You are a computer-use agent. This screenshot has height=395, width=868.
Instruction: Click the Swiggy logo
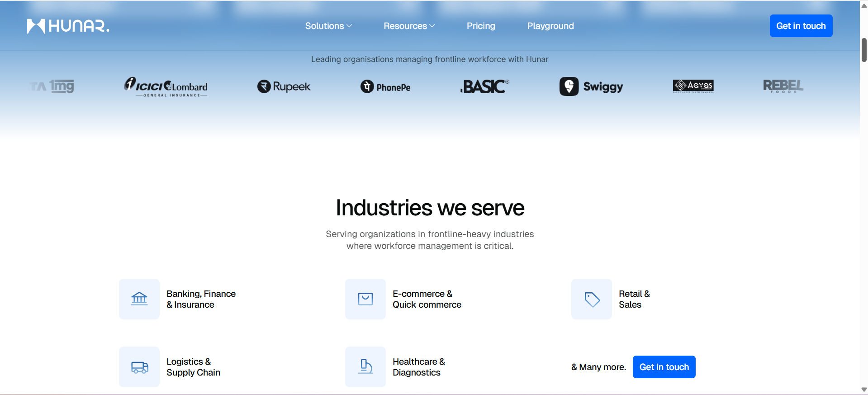591,86
